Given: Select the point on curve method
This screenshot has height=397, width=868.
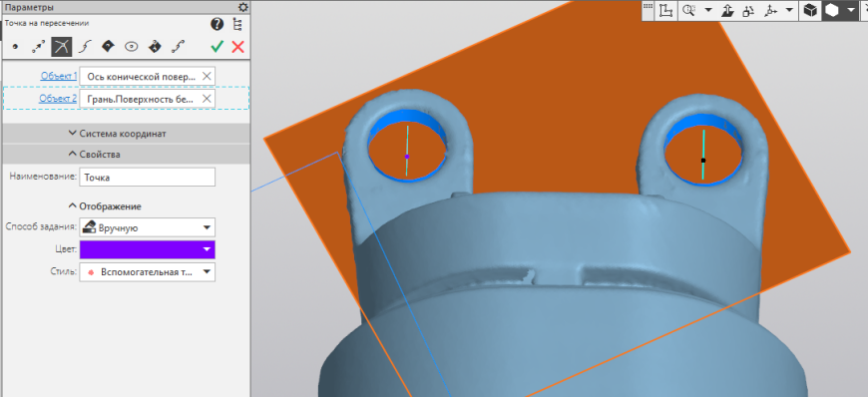Looking at the screenshot, I should [x=84, y=47].
